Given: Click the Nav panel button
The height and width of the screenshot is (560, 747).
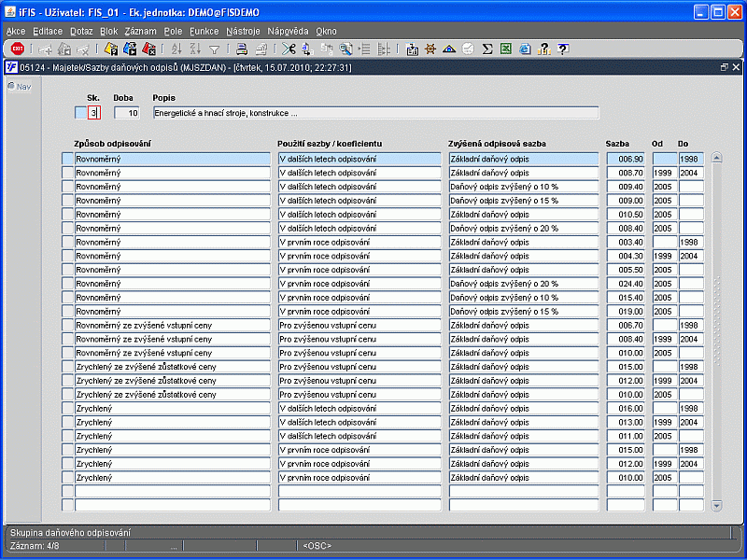Looking at the screenshot, I should 19,87.
